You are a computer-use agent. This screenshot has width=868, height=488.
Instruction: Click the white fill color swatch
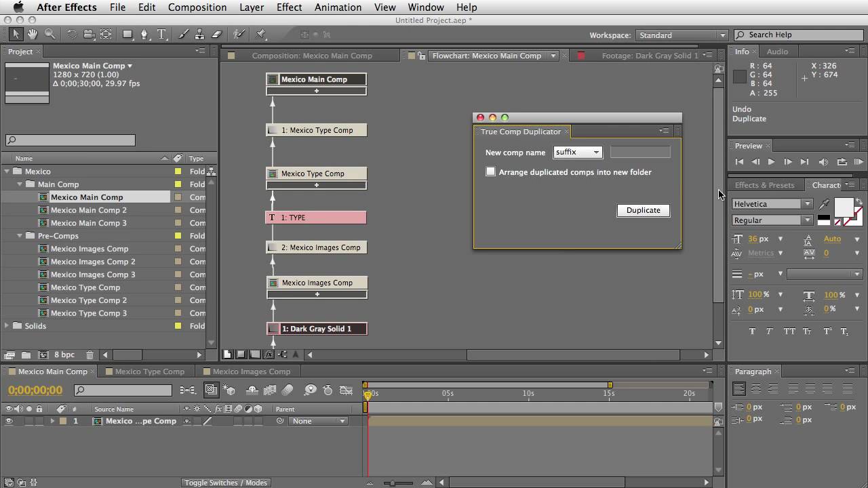[x=844, y=207]
